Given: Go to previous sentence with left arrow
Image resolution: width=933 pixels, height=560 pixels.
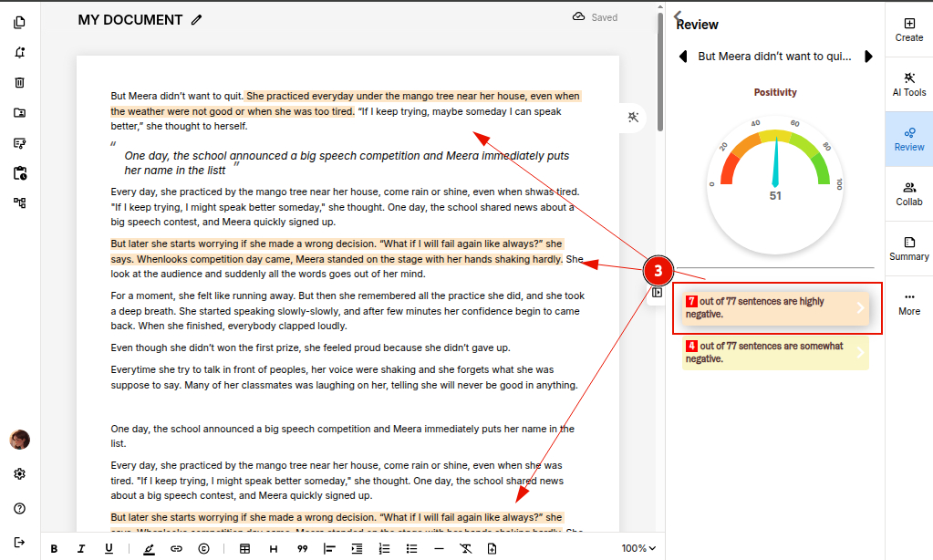Looking at the screenshot, I should pos(683,57).
